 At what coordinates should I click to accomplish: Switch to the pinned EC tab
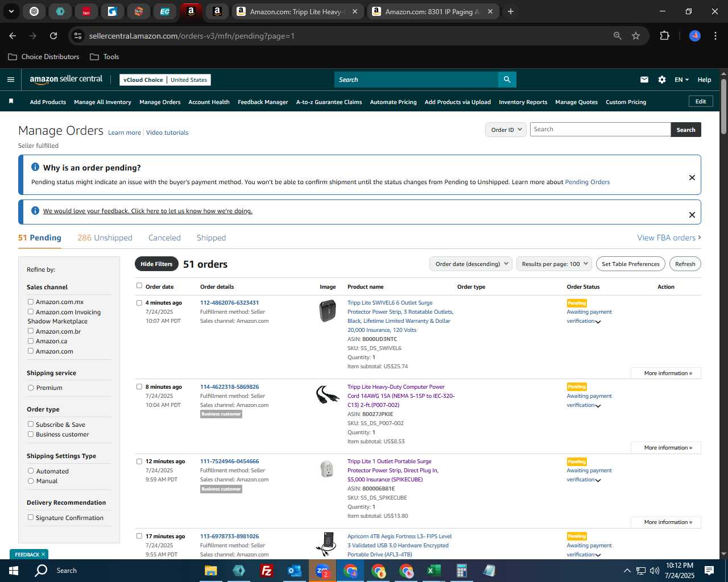(x=165, y=11)
